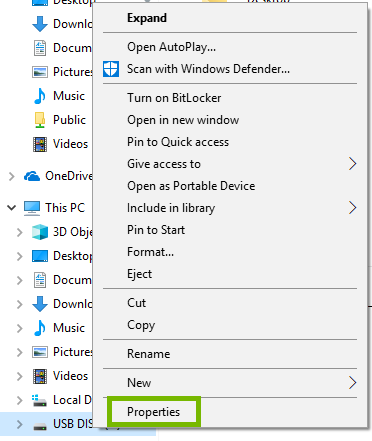Click the Downloads arrow icon in Quick access

tap(40, 24)
